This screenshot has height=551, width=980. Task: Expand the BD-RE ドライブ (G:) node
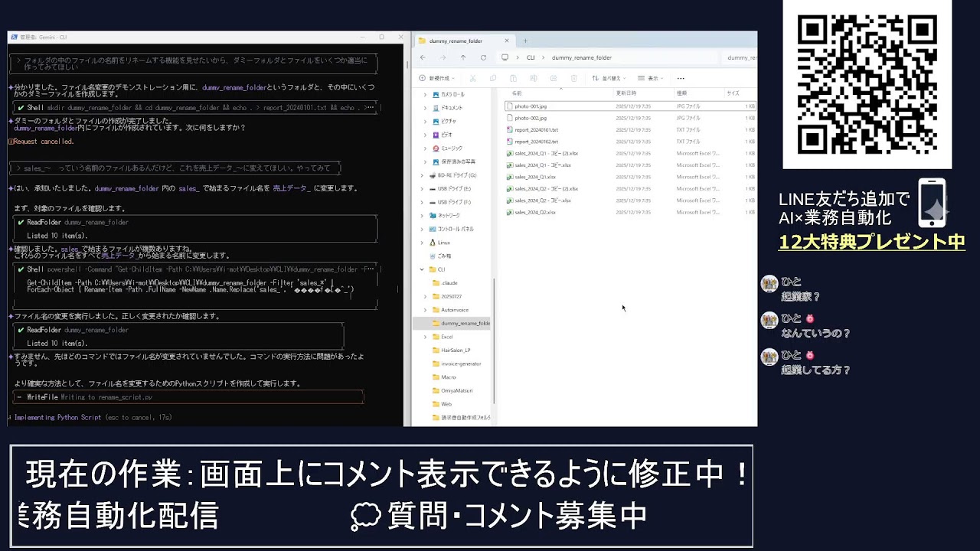pos(422,175)
